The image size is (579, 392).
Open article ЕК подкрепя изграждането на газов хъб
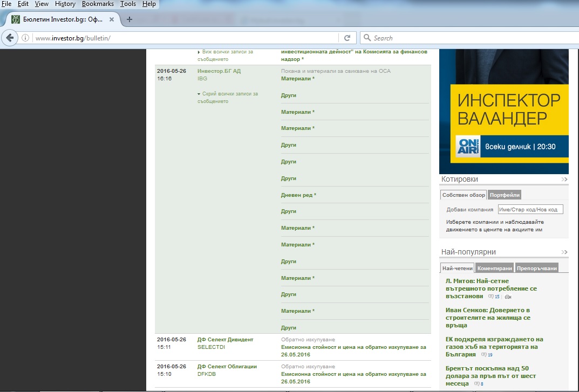494,347
